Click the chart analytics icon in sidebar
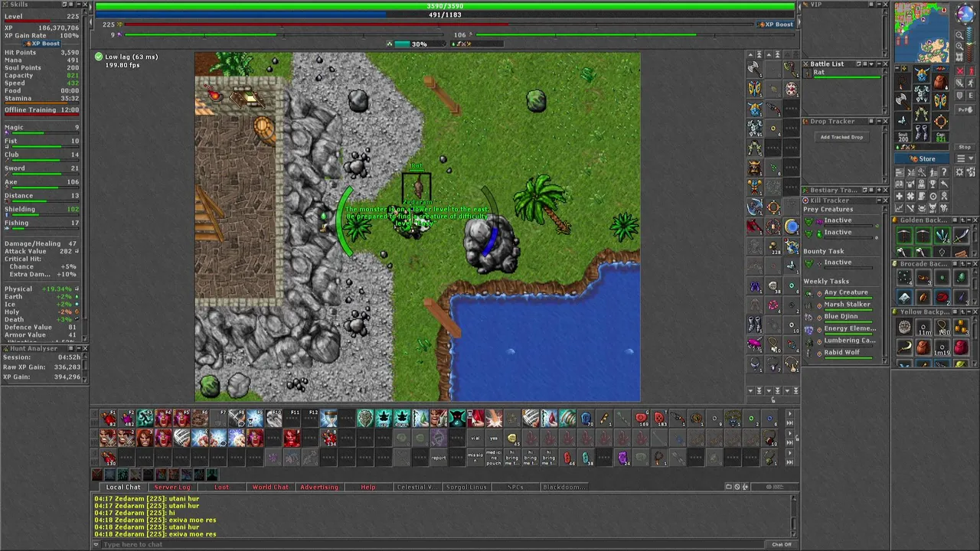This screenshot has width=980, height=551. pyautogui.click(x=899, y=208)
